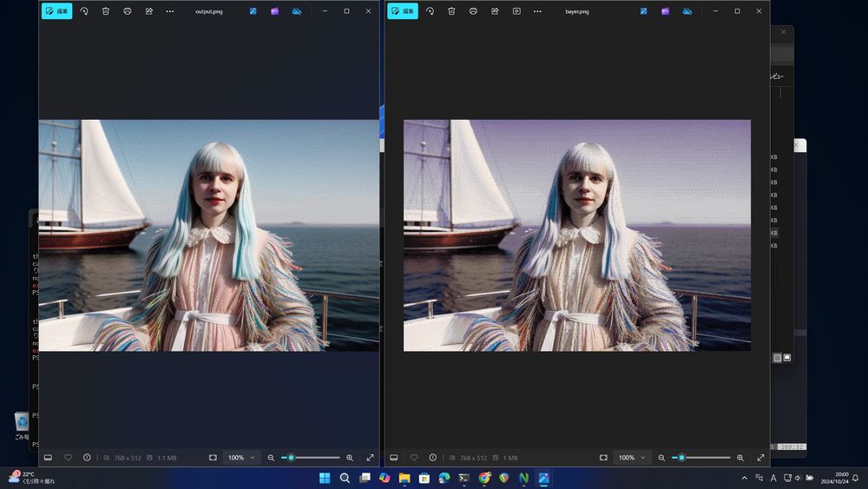868x489 pixels.
Task: Toggle filmstrip view in output.png window
Action: (48, 458)
